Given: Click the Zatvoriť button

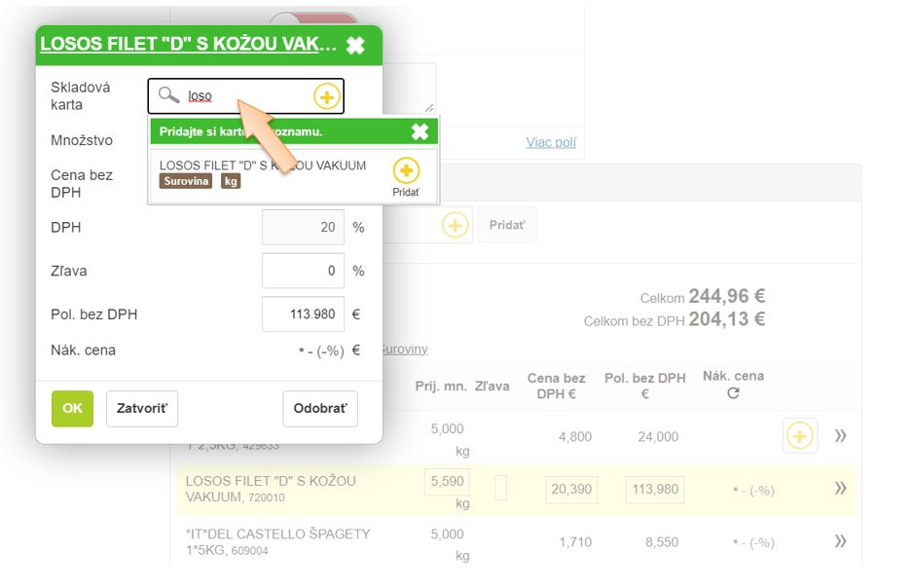Looking at the screenshot, I should point(141,409).
